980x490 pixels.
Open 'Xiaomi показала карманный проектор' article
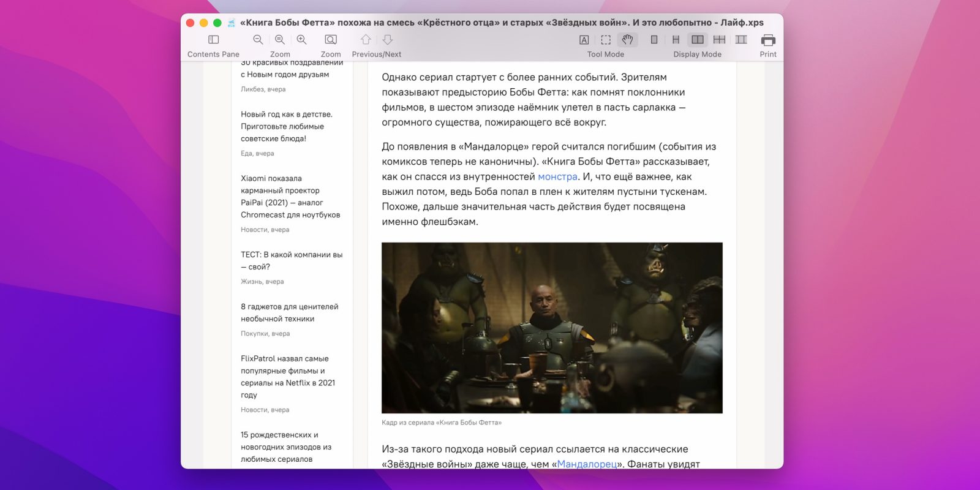(x=290, y=197)
